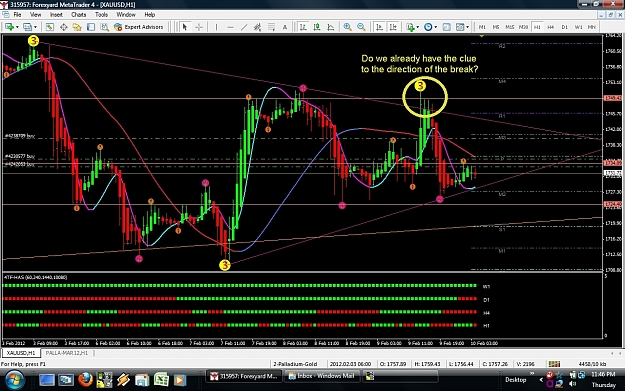
Task: Switch timeframe to M5
Action: coord(496,27)
